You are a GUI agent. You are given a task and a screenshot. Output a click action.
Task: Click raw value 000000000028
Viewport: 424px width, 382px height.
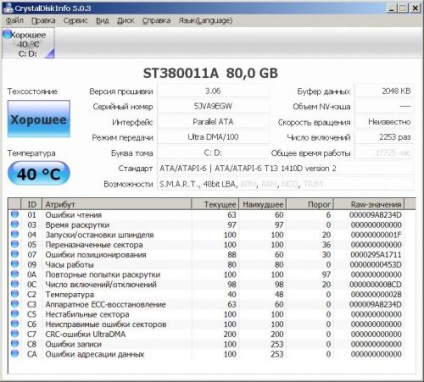(x=376, y=295)
